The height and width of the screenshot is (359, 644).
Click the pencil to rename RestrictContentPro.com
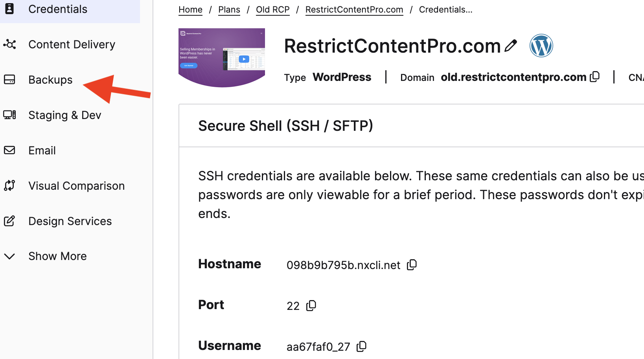click(511, 46)
